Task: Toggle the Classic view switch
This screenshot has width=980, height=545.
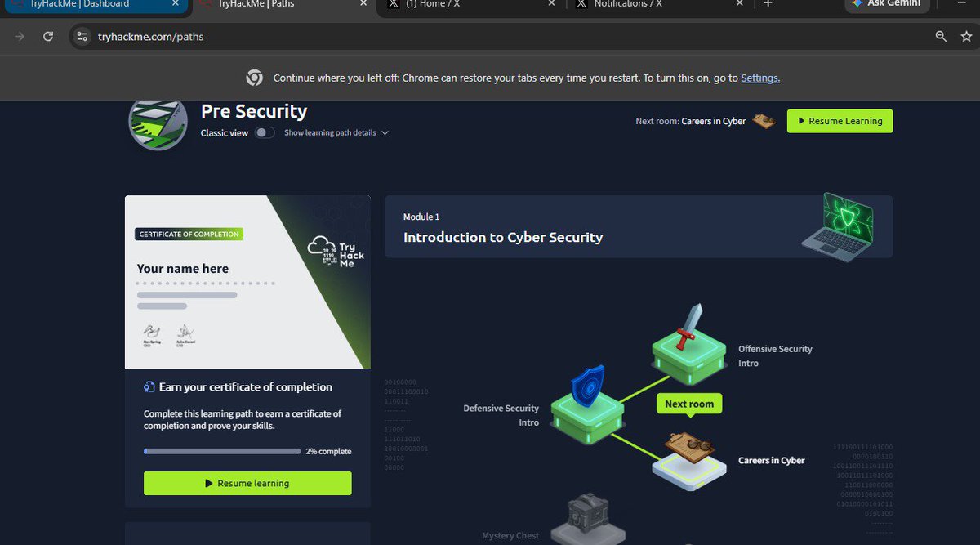Action: point(265,132)
